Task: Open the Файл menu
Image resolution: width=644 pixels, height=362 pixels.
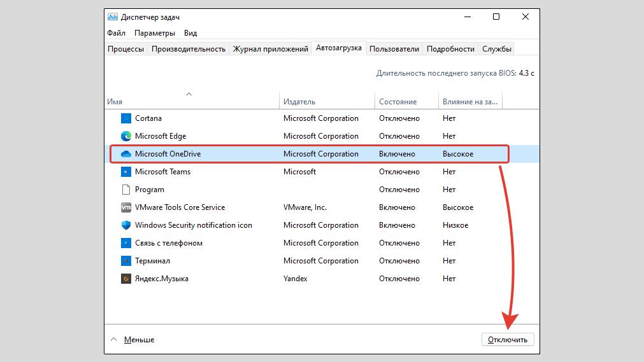Action: [116, 33]
